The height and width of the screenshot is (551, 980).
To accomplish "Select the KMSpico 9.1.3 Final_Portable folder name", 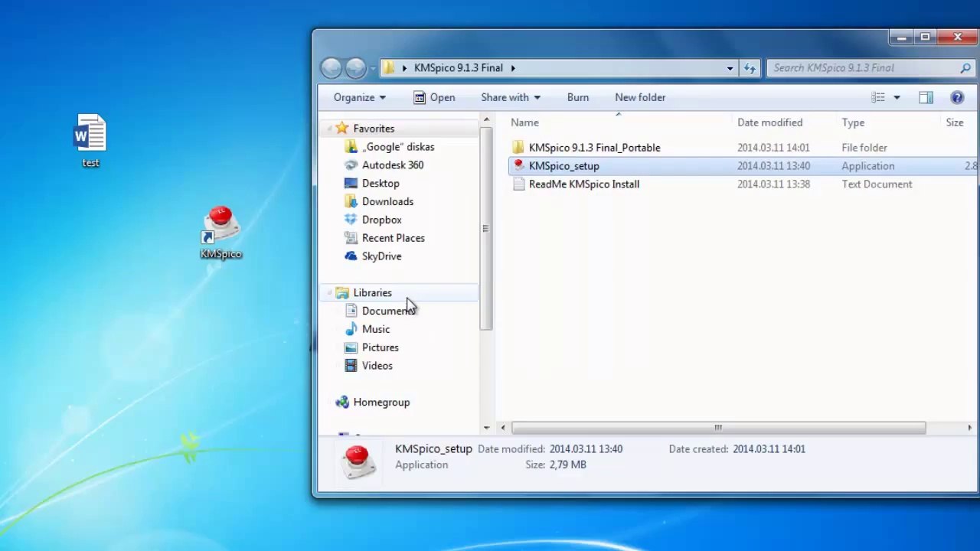I will [x=594, y=148].
